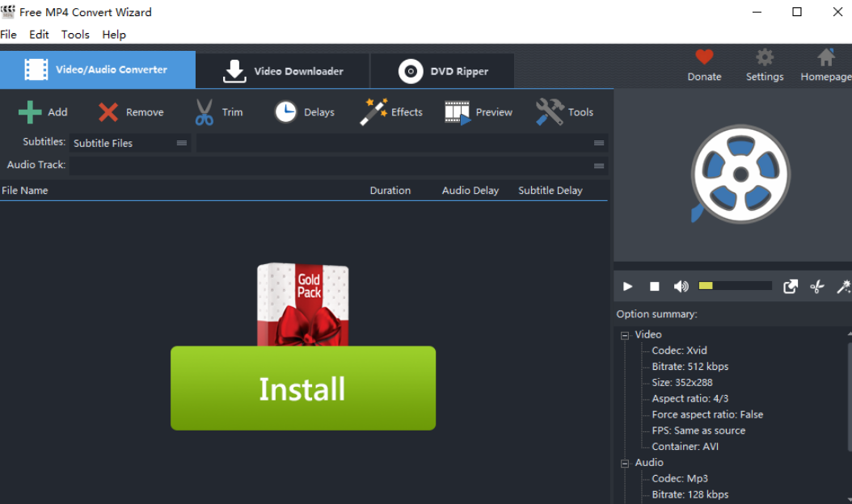Select 'Codec: Xvid' in option summary
The width and height of the screenshot is (852, 504).
[679, 351]
